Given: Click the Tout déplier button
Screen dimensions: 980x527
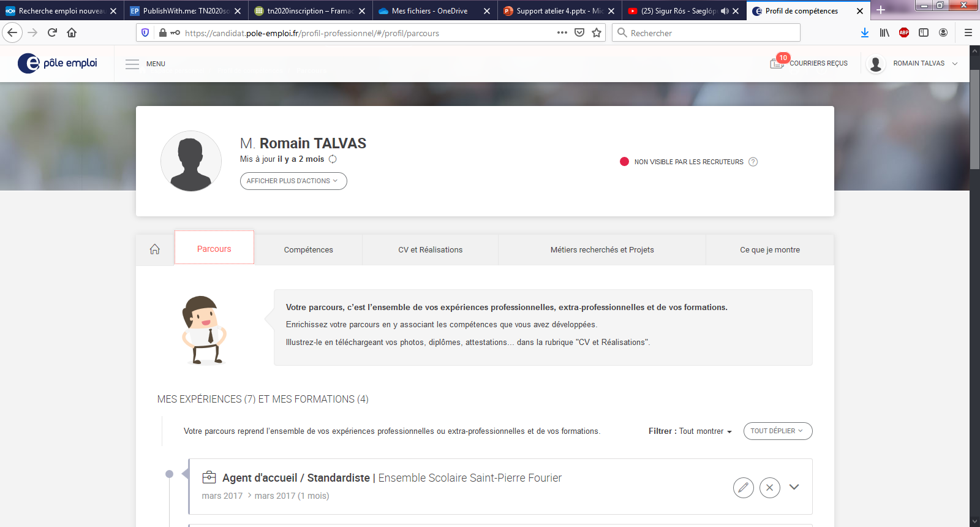Looking at the screenshot, I should point(777,431).
